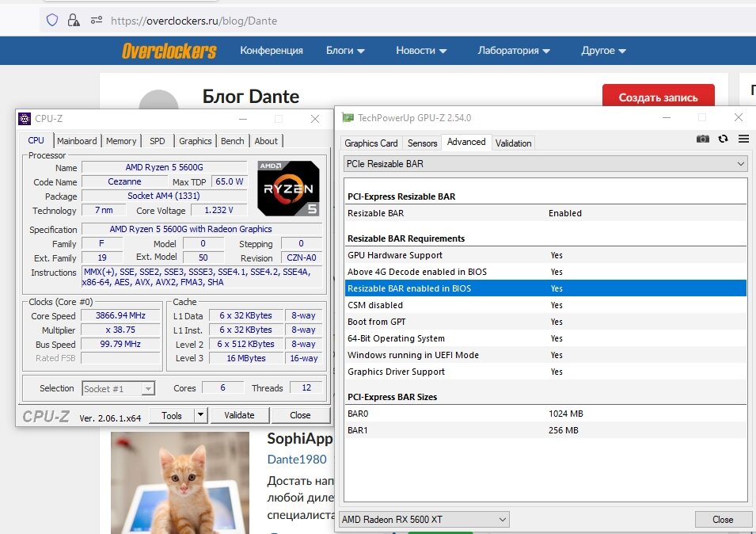Expand the Tools dropdown arrow in CPU-Z
The image size is (756, 534).
[x=200, y=415]
